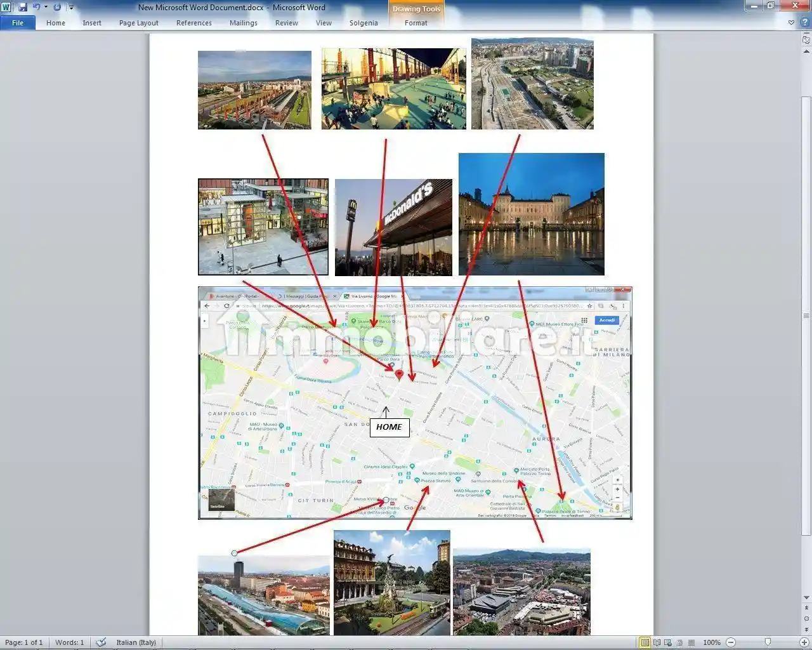Click the Undo arrow icon
Image resolution: width=812 pixels, height=650 pixels.
[x=37, y=7]
